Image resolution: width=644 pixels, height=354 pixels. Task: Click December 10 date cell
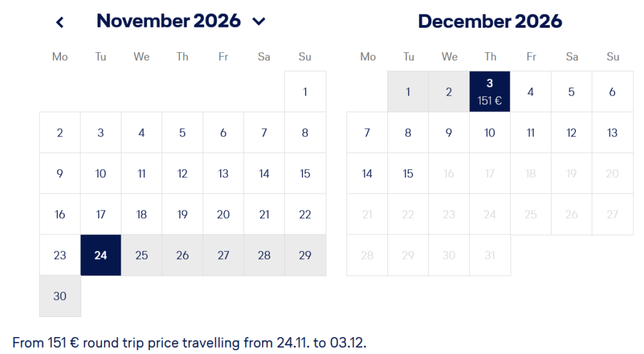pos(490,133)
